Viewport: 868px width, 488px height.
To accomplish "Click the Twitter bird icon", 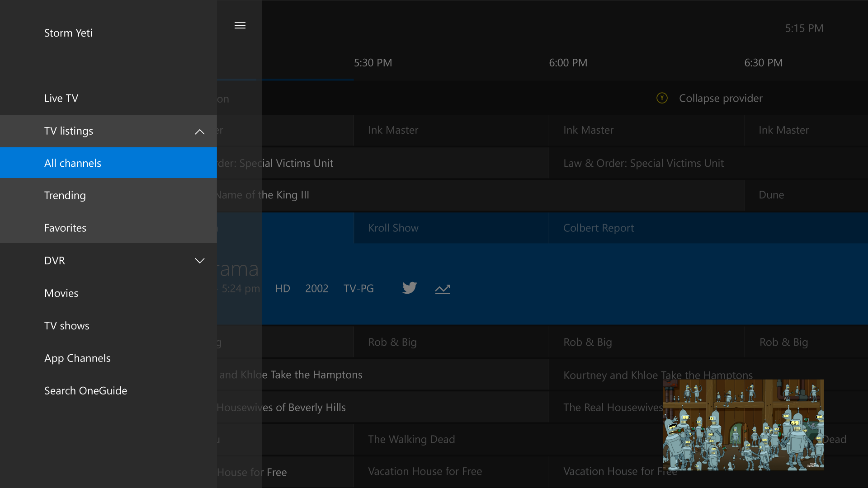I will click(410, 288).
